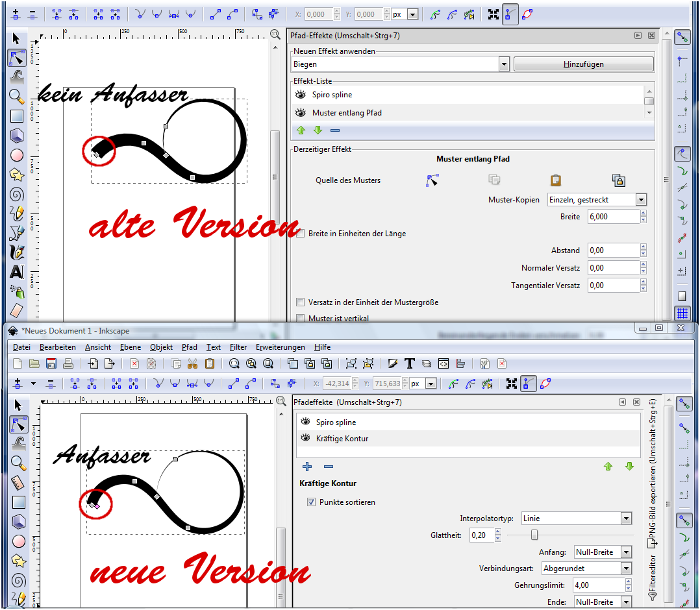
Task: Select the node edit tool in old version toolbox
Action: (x=16, y=58)
